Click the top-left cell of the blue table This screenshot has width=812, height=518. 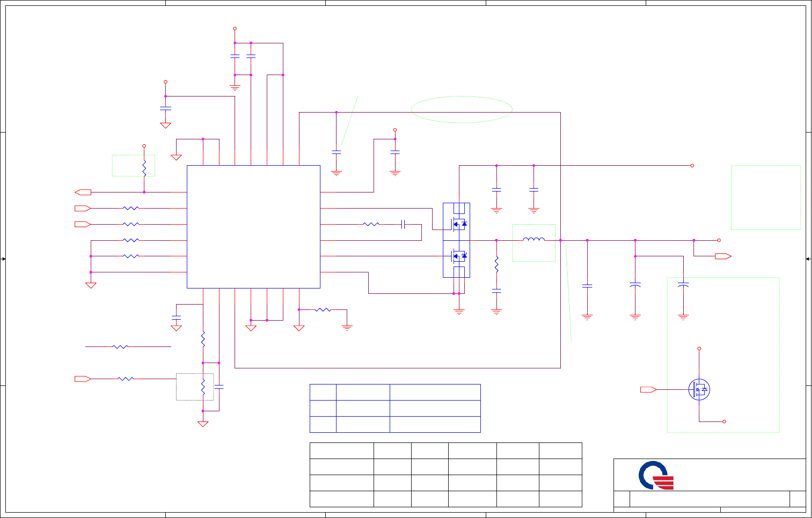coord(323,392)
